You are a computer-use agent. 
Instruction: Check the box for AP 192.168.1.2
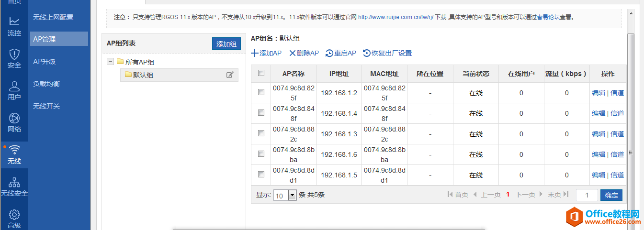(261, 92)
